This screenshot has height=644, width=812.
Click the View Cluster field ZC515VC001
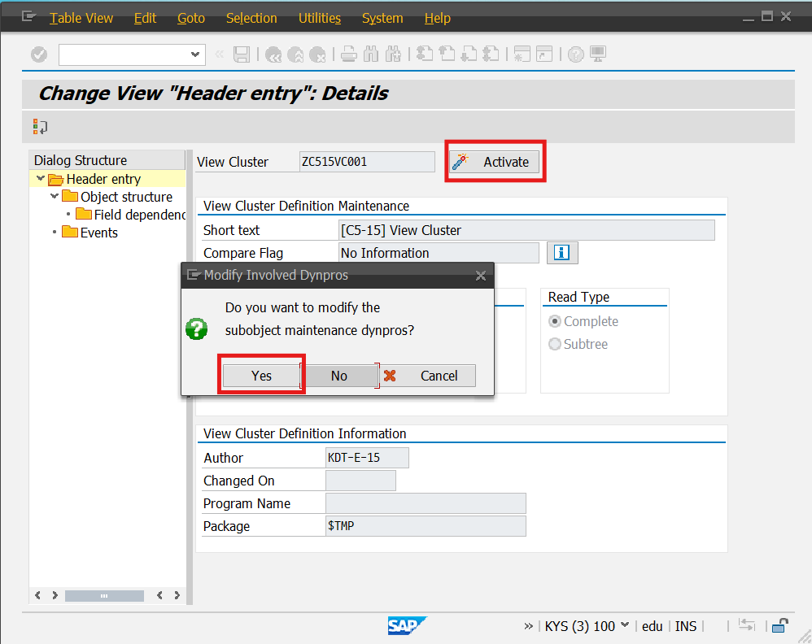(x=367, y=162)
